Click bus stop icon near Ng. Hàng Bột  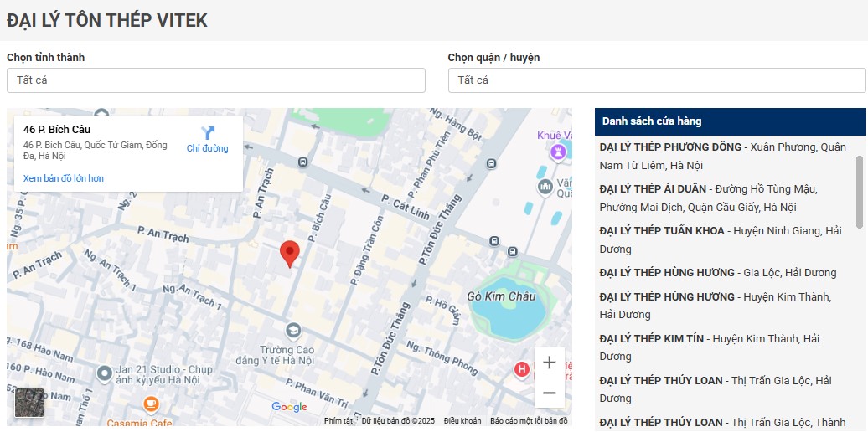coord(490,164)
